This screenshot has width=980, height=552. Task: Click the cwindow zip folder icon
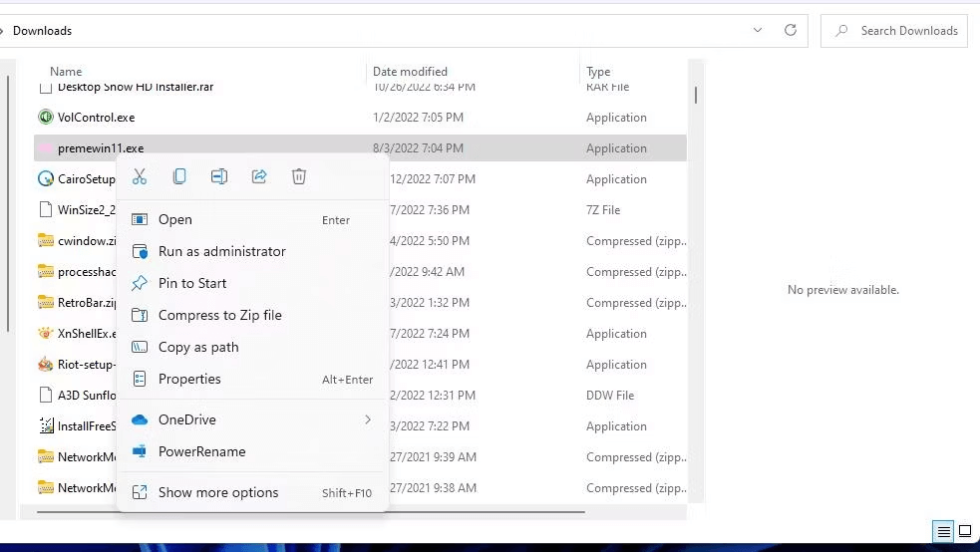pos(46,240)
